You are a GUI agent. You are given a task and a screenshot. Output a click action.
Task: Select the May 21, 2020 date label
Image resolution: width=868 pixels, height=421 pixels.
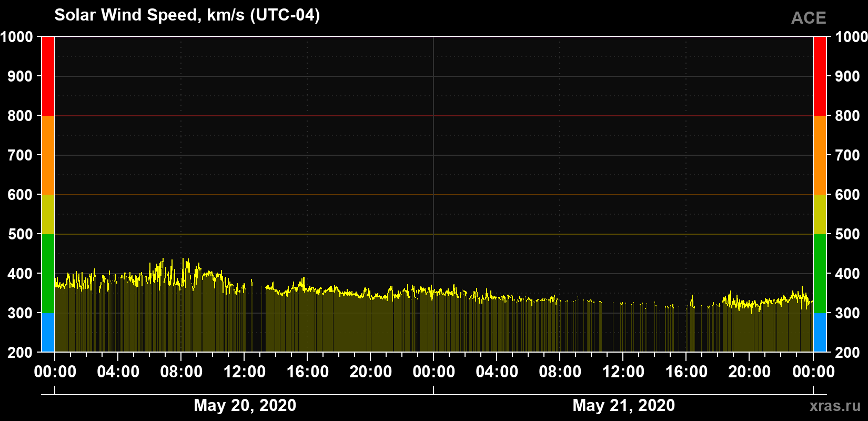(x=623, y=406)
